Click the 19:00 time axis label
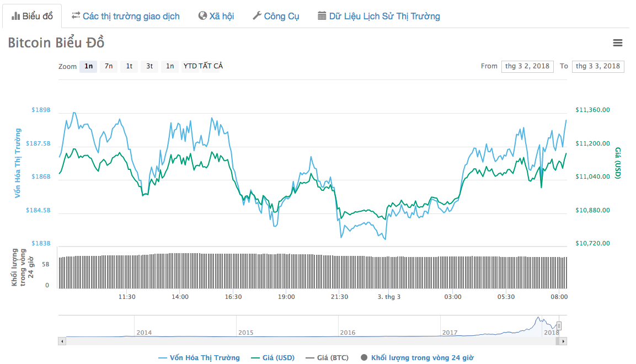Screen dimensions: 636x364 [x=286, y=297]
